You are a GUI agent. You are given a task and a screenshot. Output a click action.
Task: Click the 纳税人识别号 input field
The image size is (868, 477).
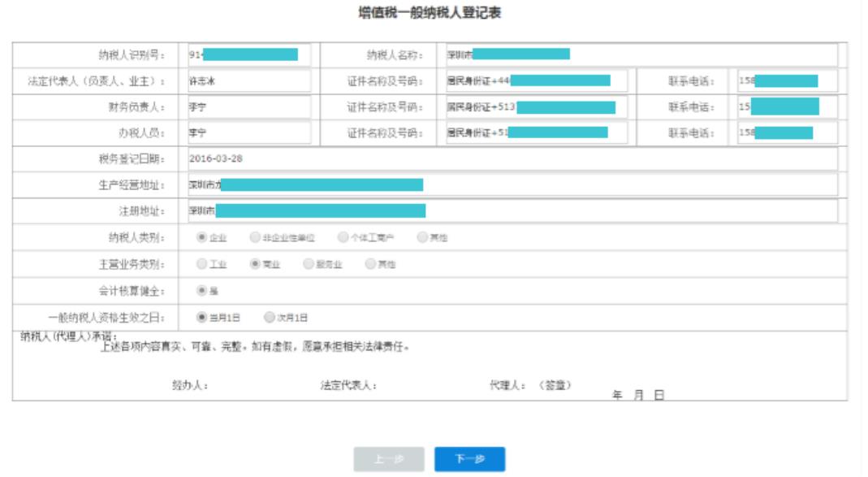tap(248, 54)
